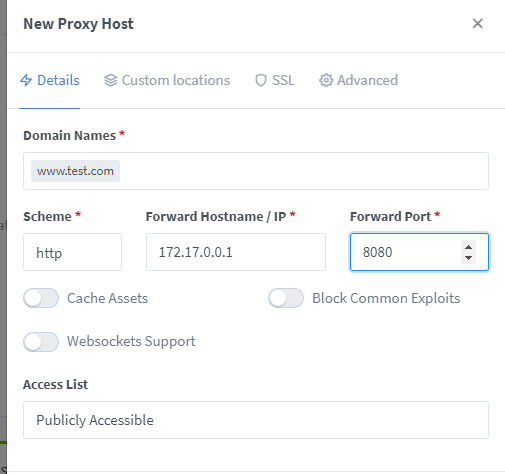505x474 pixels.
Task: Turn on Block Common Exploits switch
Action: (x=286, y=298)
